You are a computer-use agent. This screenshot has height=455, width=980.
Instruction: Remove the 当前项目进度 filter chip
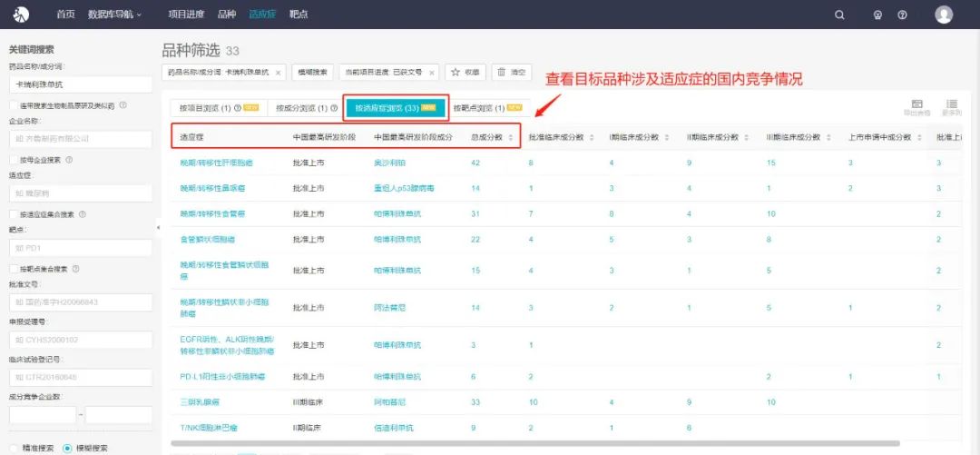tap(431, 73)
